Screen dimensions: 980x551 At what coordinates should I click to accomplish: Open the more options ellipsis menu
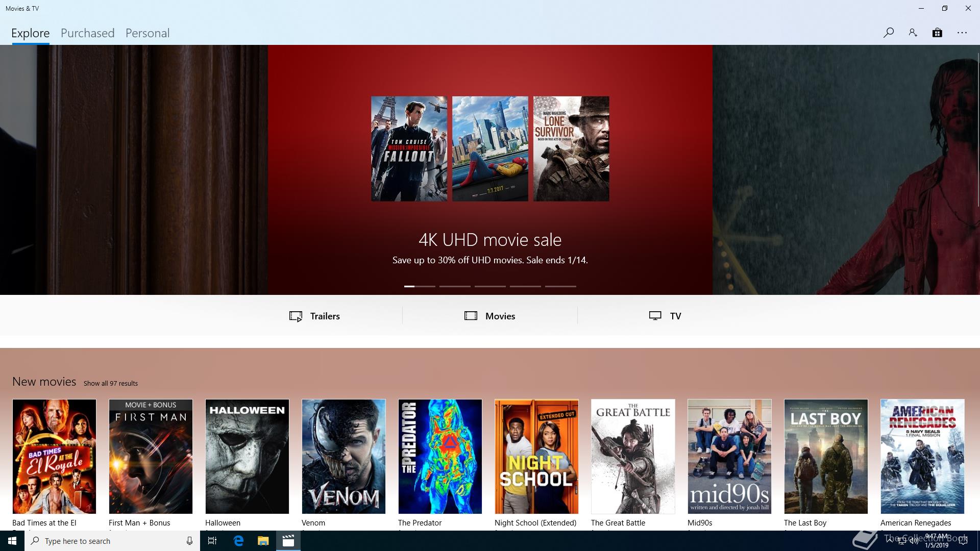[962, 33]
